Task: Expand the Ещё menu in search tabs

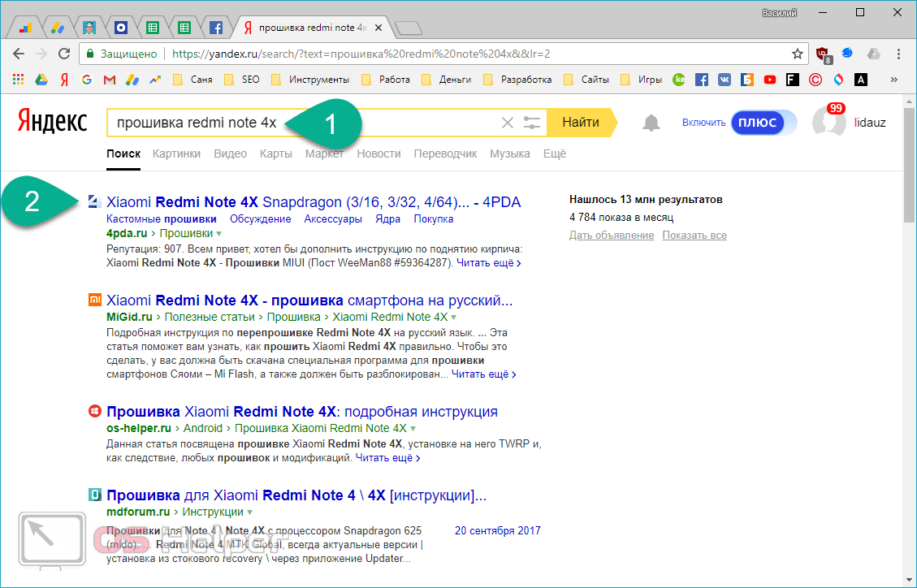Action: click(x=555, y=153)
